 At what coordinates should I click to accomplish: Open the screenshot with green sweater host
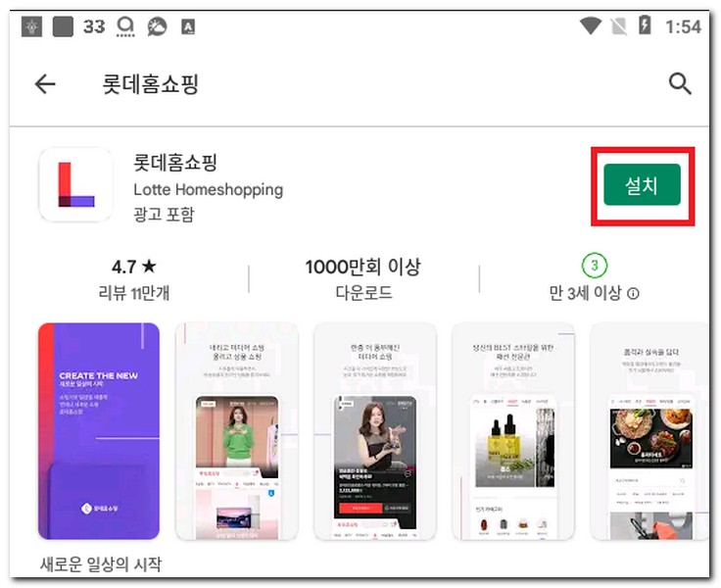click(237, 431)
